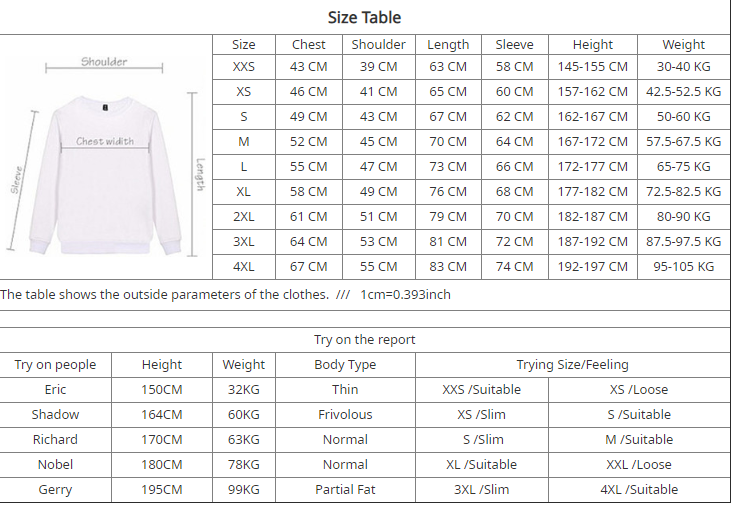Select the XXS size row label
The width and height of the screenshot is (732, 505).
[243, 66]
